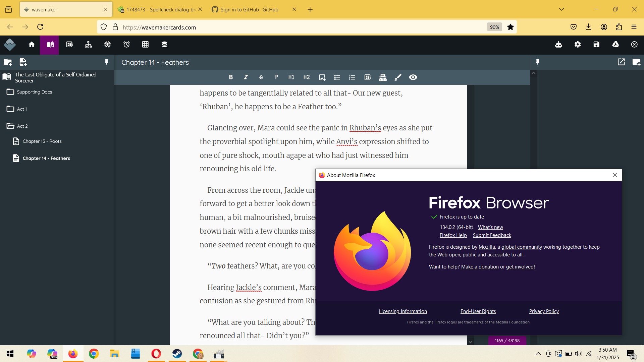
Task: Open Firefox downloads panel
Action: (x=588, y=27)
